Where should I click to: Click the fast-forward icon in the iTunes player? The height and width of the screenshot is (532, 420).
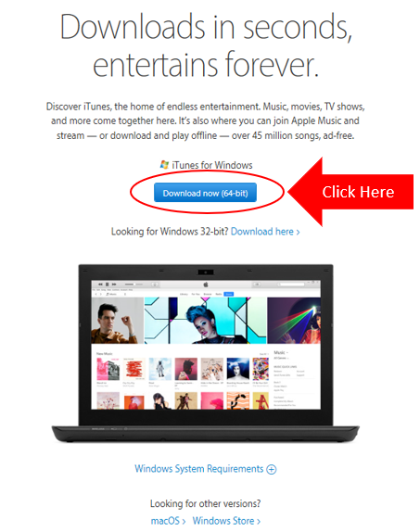(x=114, y=284)
